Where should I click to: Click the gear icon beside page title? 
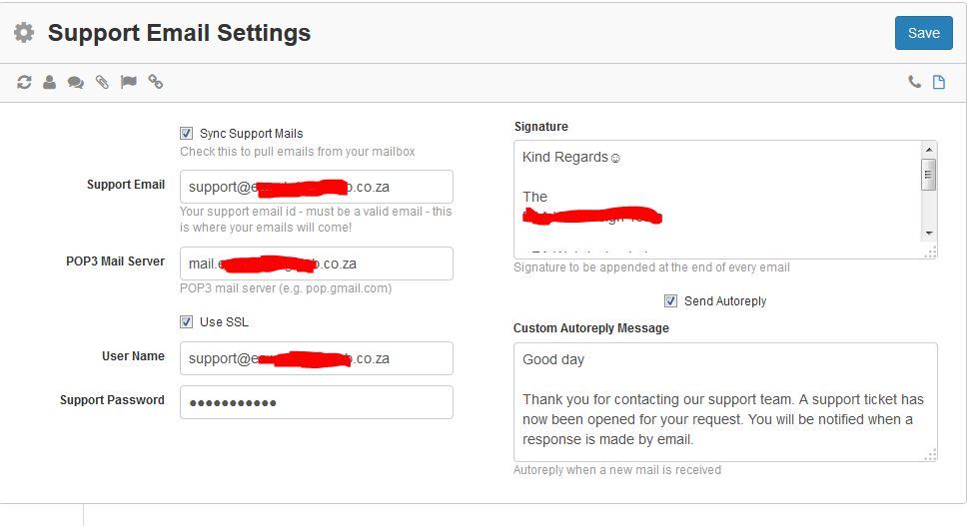(x=24, y=33)
